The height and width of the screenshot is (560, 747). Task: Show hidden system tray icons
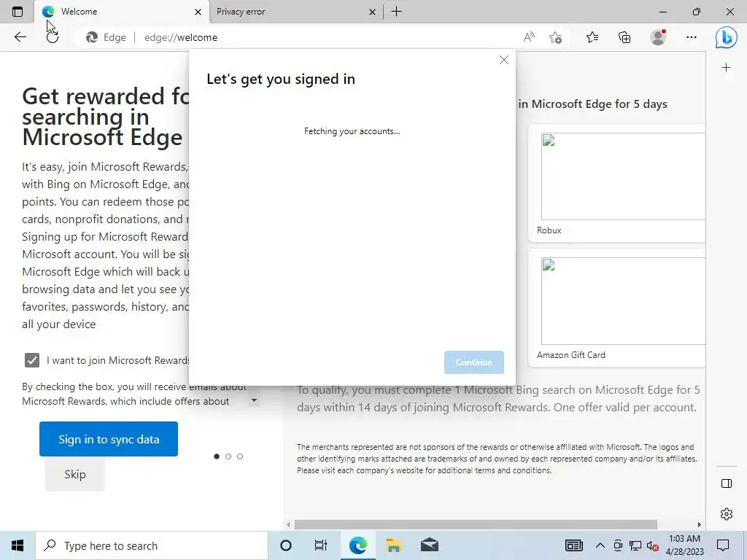pos(600,545)
